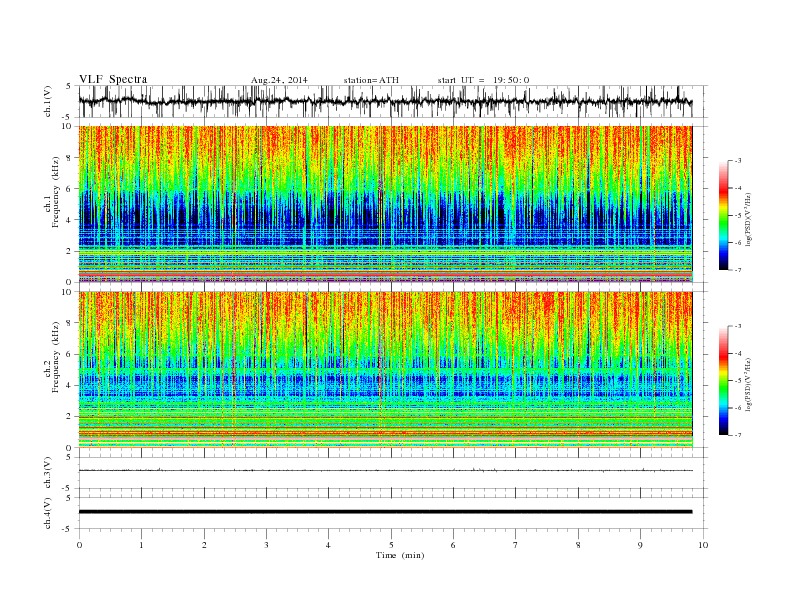This screenshot has height=612, width=792.
Task: Select the date label "Aug.24, 2014"
Action: click(279, 80)
